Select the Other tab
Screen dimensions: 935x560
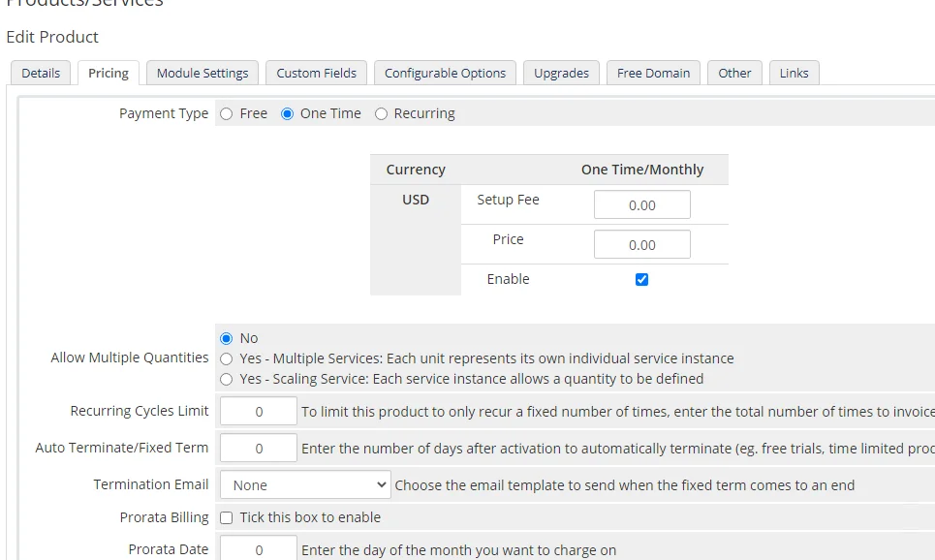coord(734,73)
